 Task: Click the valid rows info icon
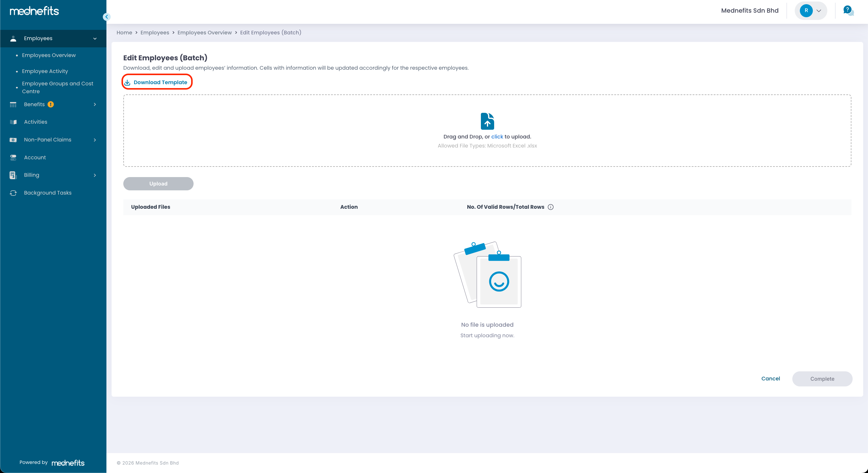click(551, 207)
